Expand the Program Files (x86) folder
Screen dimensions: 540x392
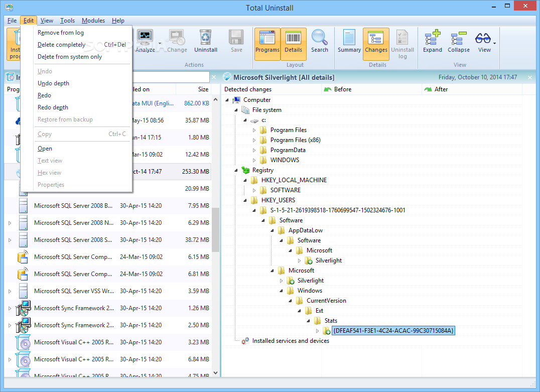pos(254,140)
